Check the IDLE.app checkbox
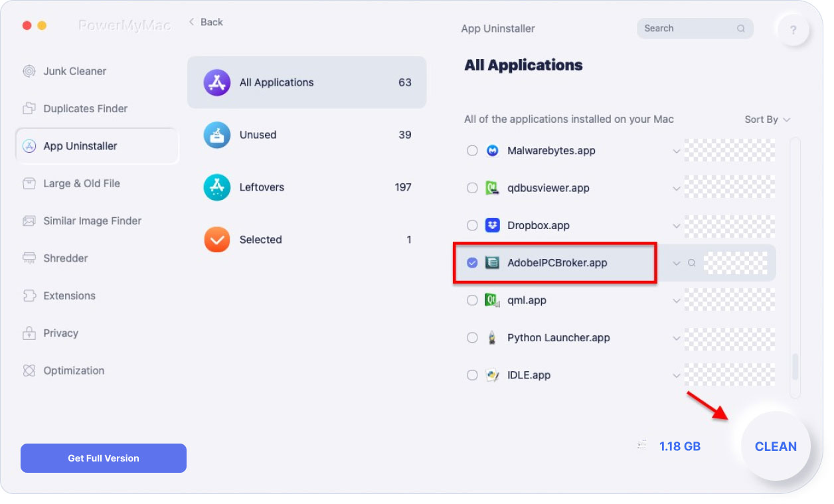834x504 pixels. coord(472,375)
